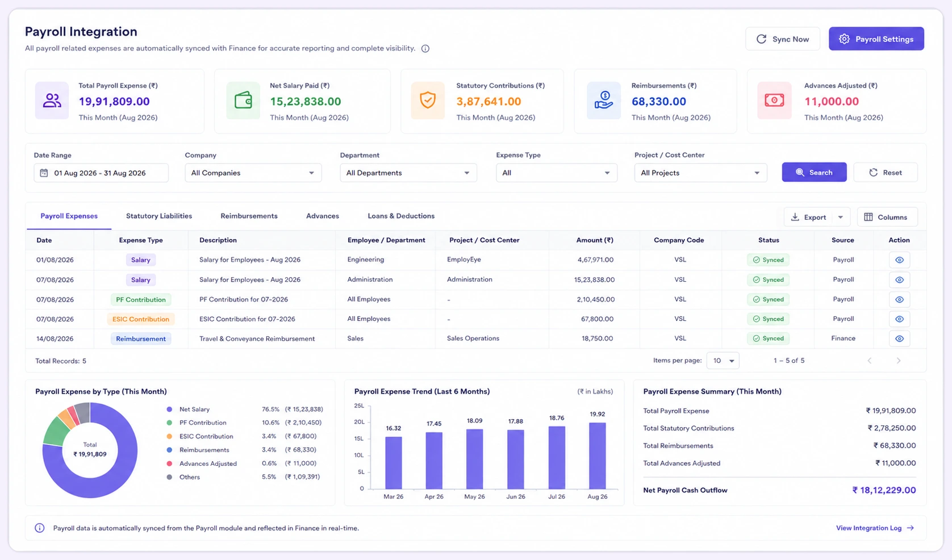Image resolution: width=952 pixels, height=560 pixels.
Task: Click the arrow icon beside View Integration Log
Action: click(911, 528)
